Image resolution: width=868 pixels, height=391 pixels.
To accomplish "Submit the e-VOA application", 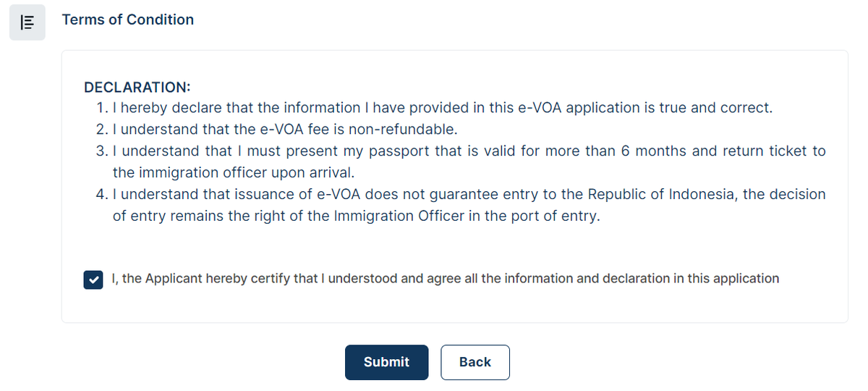I will pos(386,362).
